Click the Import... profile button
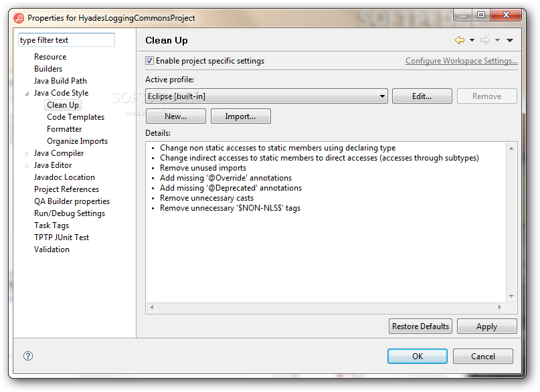The height and width of the screenshot is (392, 540). 240,116
